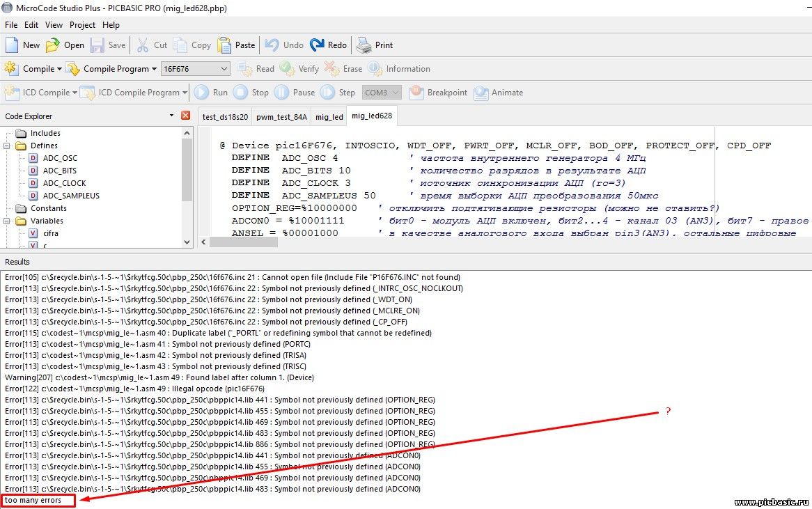Click the Compile Program icon
The height and width of the screenshot is (509, 812).
72,68
